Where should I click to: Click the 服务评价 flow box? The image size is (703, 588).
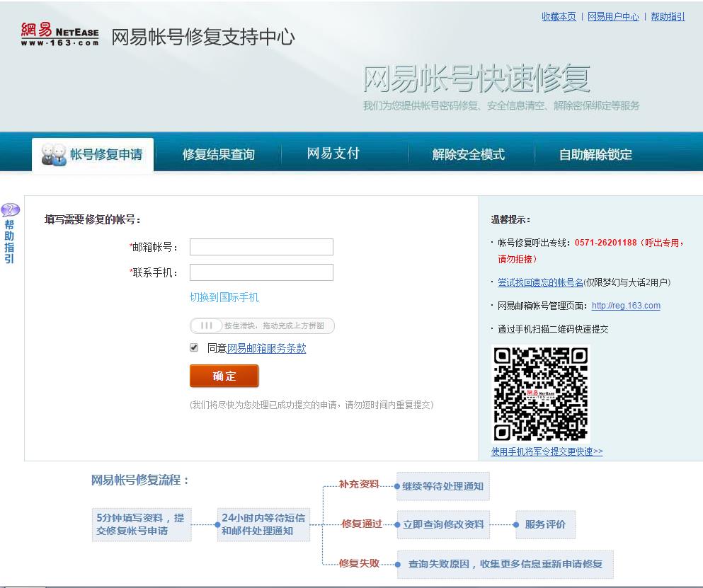[545, 524]
